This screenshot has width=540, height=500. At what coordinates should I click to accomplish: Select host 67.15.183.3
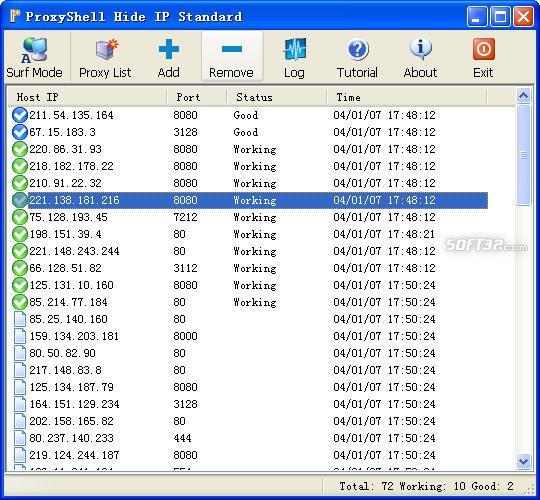coord(62,132)
